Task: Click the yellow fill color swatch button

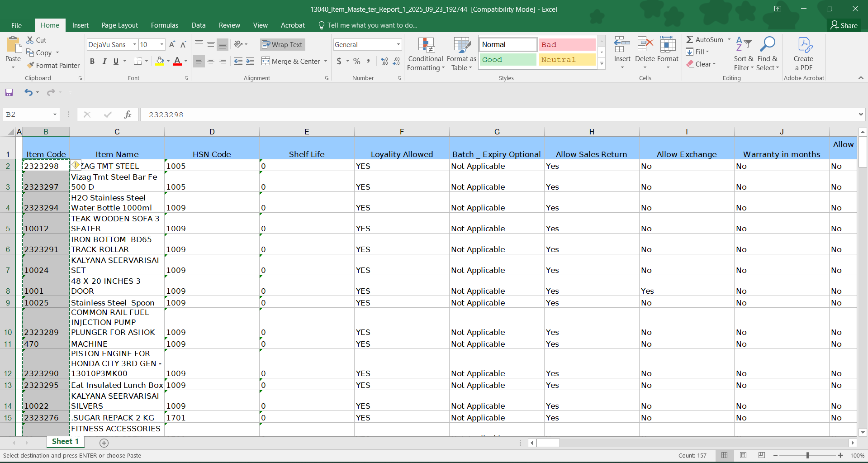Action: pyautogui.click(x=160, y=61)
